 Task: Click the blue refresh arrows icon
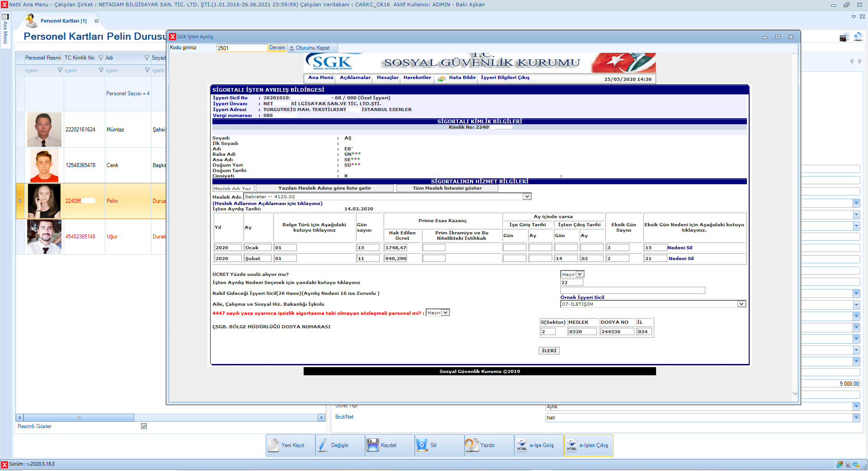click(x=858, y=37)
